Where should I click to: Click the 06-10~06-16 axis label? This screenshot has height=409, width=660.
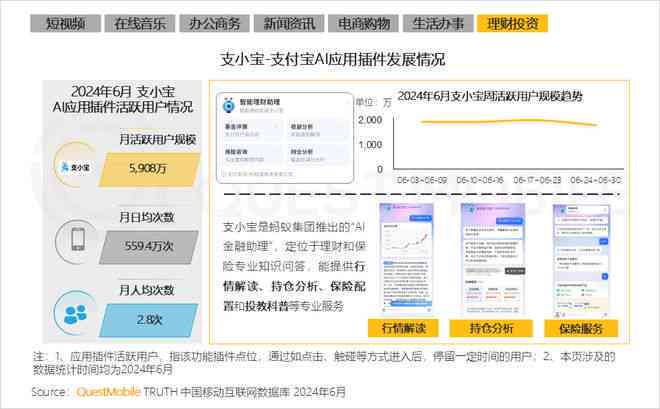point(480,180)
